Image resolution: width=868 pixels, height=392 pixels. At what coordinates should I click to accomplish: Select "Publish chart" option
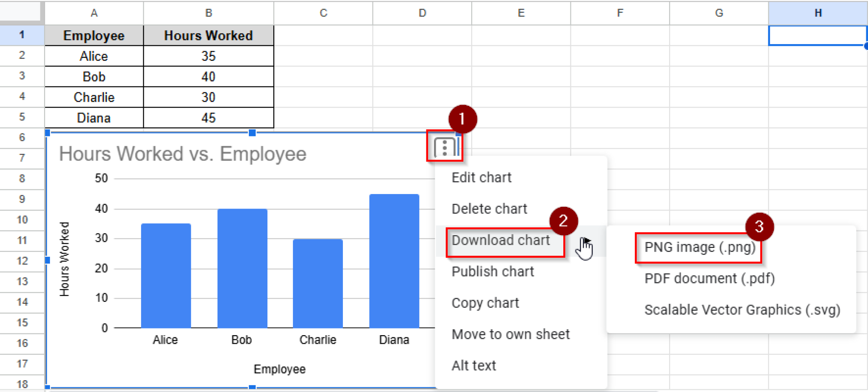pyautogui.click(x=493, y=271)
